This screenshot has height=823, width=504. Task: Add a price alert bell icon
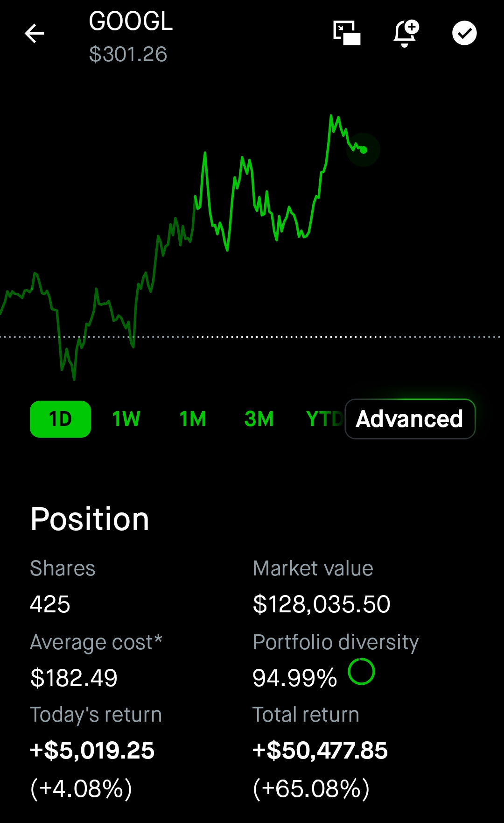point(406,33)
